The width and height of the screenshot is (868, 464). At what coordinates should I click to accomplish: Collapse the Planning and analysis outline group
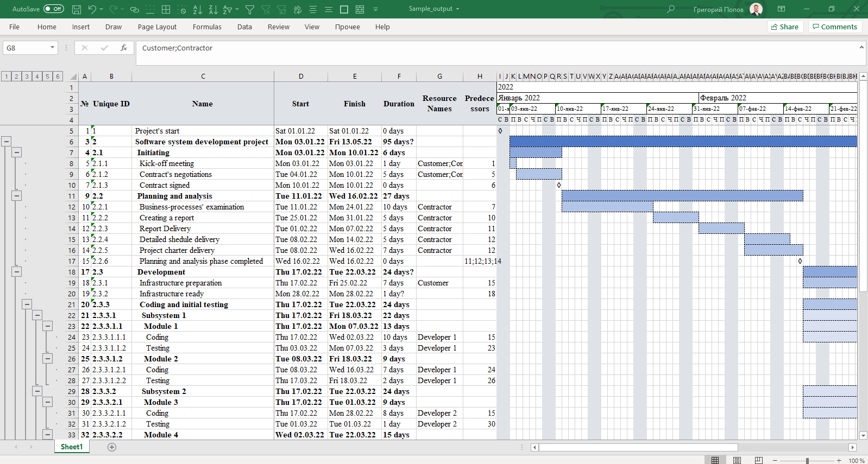(17, 196)
